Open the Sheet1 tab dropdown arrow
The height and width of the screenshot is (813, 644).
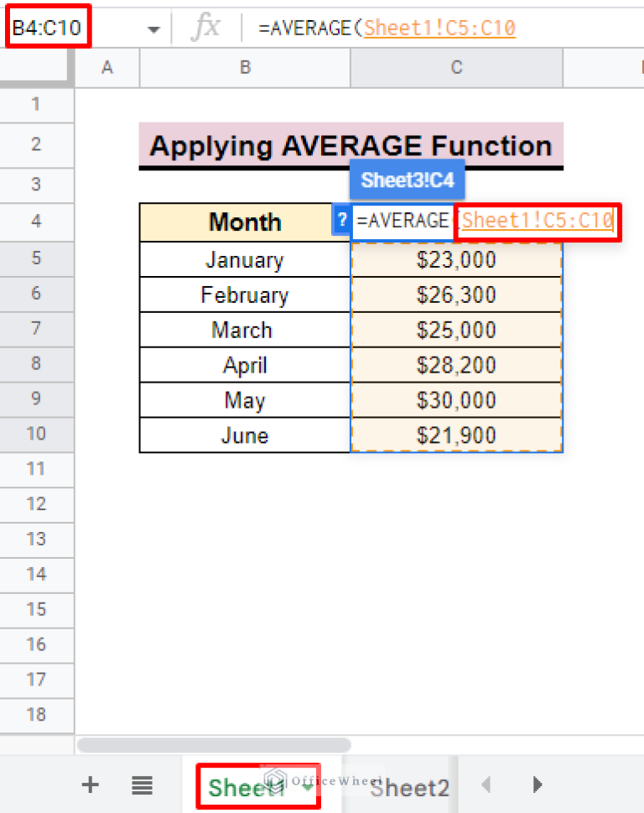click(308, 787)
